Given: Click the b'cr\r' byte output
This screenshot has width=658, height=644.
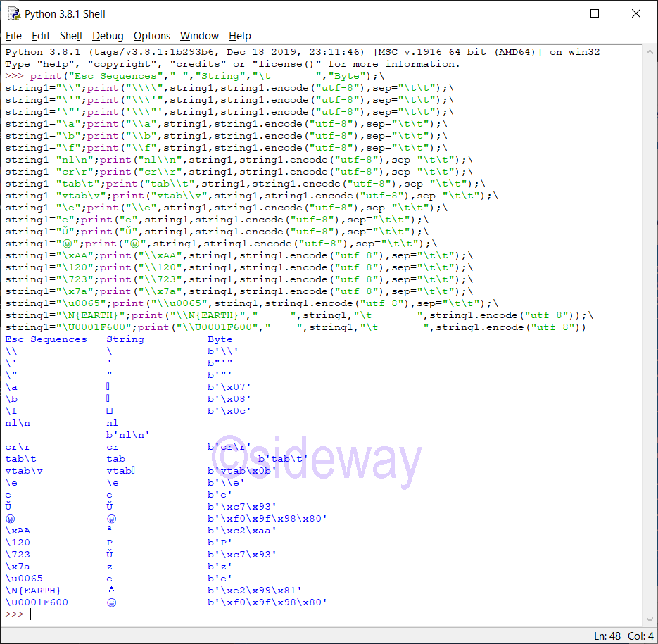Looking at the screenshot, I should click(x=229, y=447).
